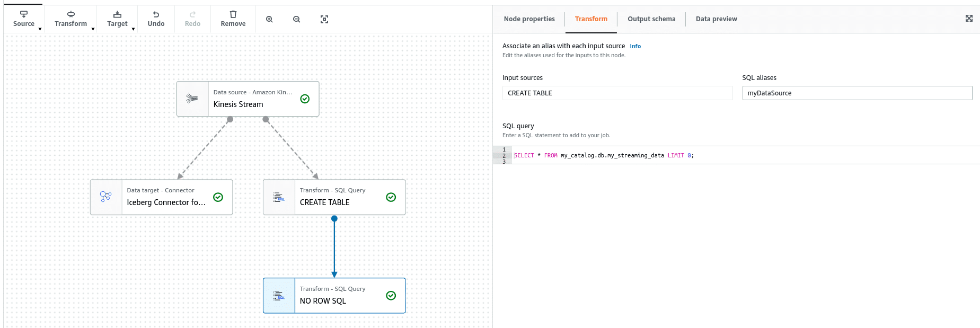Click the Kinesis Stream node icon
The height and width of the screenshot is (328, 980).
pos(192,99)
